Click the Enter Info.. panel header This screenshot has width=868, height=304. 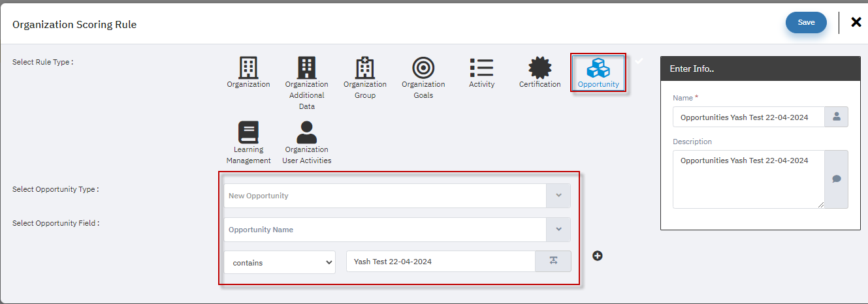pyautogui.click(x=760, y=68)
